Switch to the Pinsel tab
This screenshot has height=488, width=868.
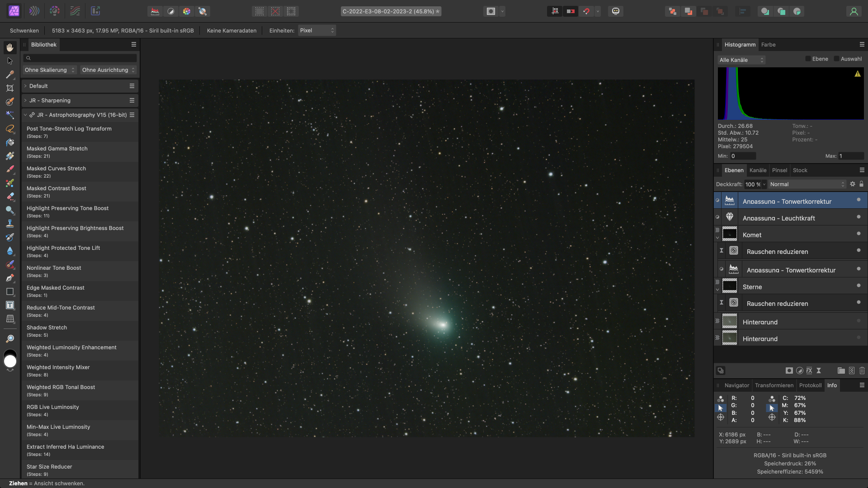click(779, 170)
